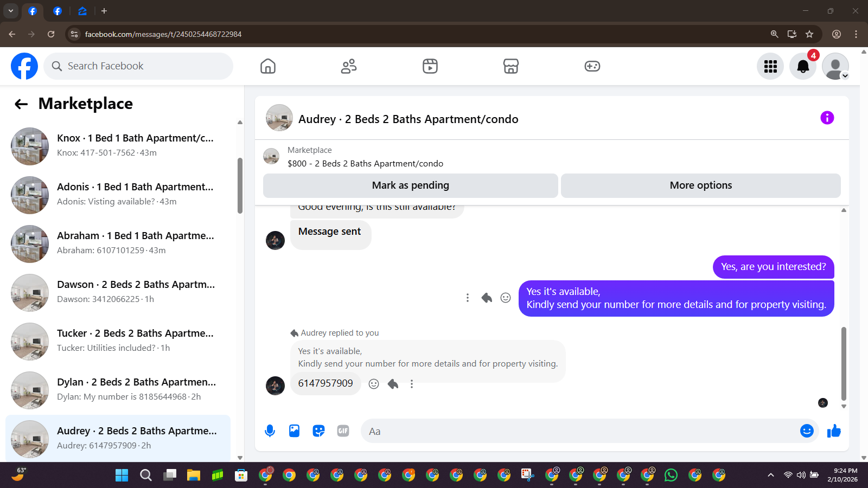This screenshot has width=868, height=488.
Task: Click the browser address bar URL
Action: tap(163, 34)
